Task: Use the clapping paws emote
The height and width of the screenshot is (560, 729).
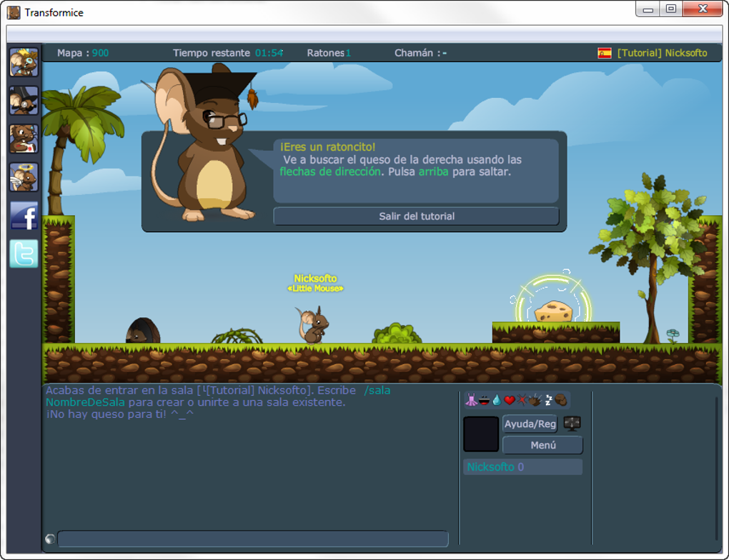Action: pyautogui.click(x=535, y=400)
